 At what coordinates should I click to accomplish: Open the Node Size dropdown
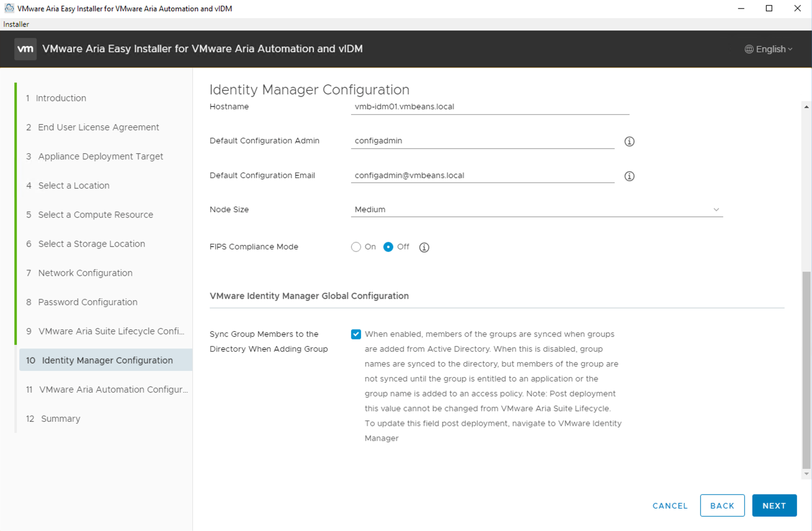point(537,210)
